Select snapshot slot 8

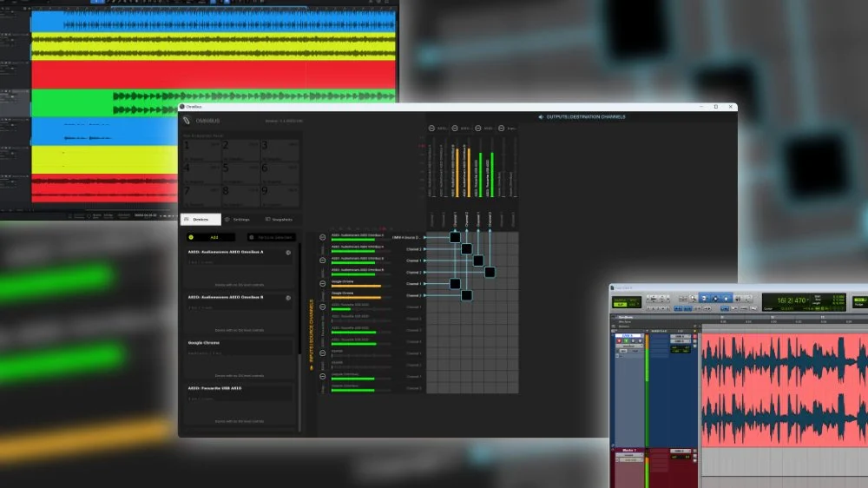click(x=240, y=196)
